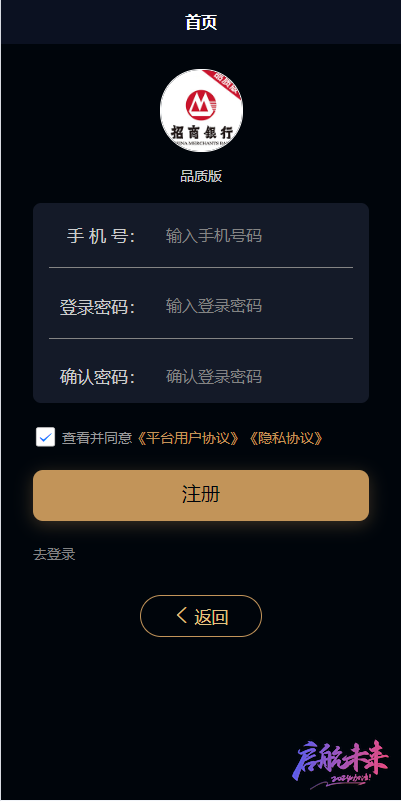Toggle the agreement checkbox
401x801 pixels.
[x=45, y=437]
